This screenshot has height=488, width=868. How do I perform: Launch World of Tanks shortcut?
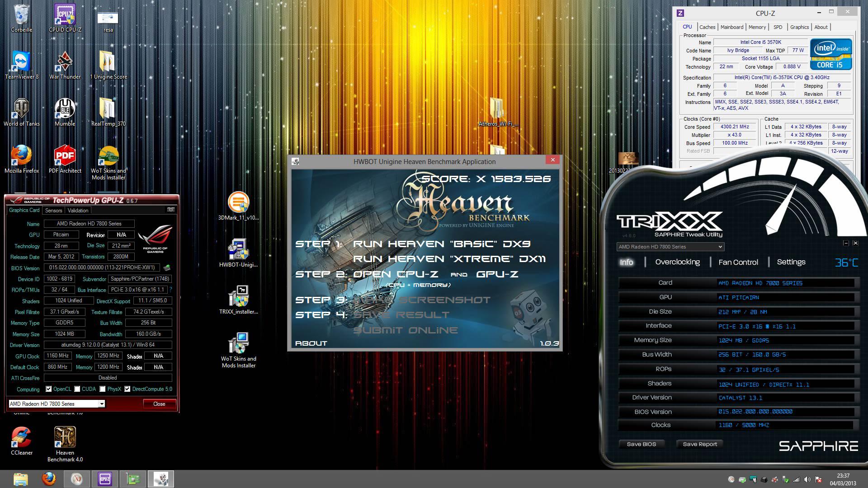click(21, 112)
